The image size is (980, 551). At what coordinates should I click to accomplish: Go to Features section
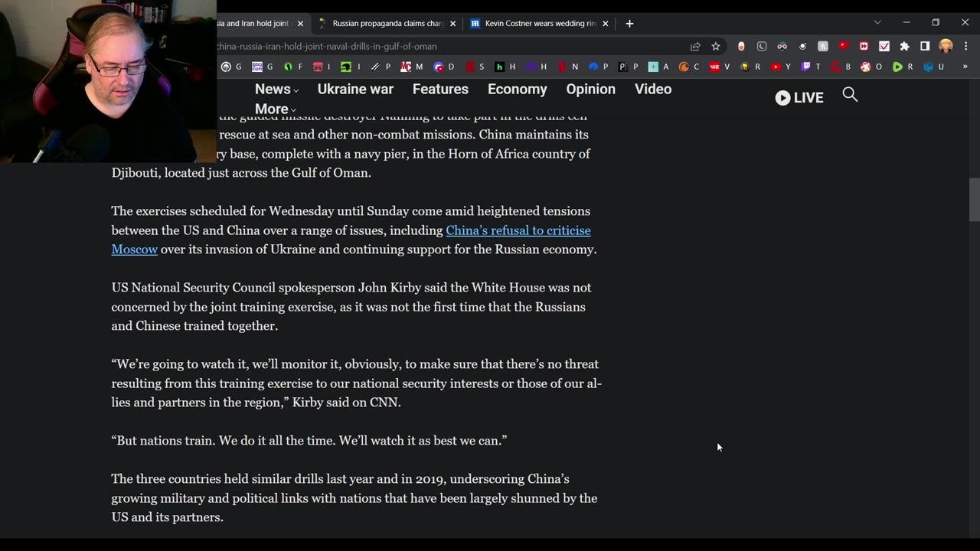(440, 90)
